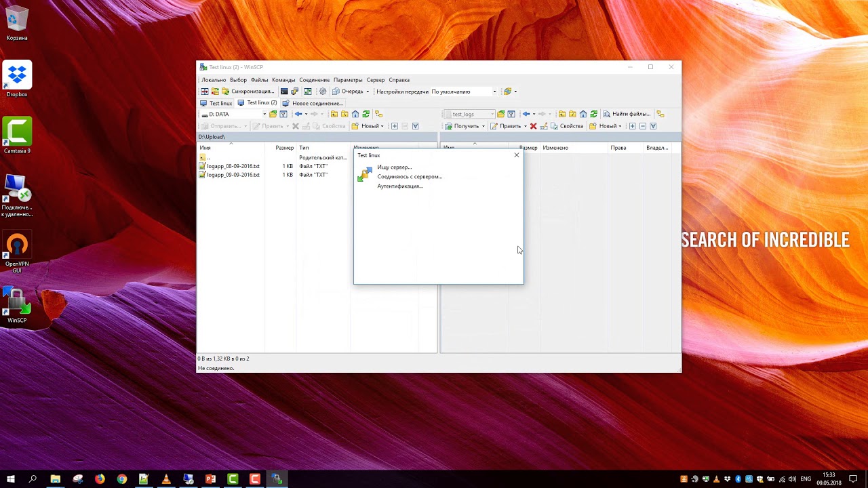The height and width of the screenshot is (488, 868).
Task: Click remote panel filter icon
Action: point(511,114)
